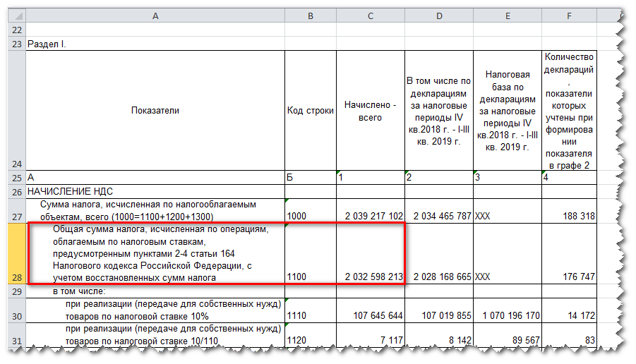
Task: Select row 24 header
Action: (x=17, y=110)
